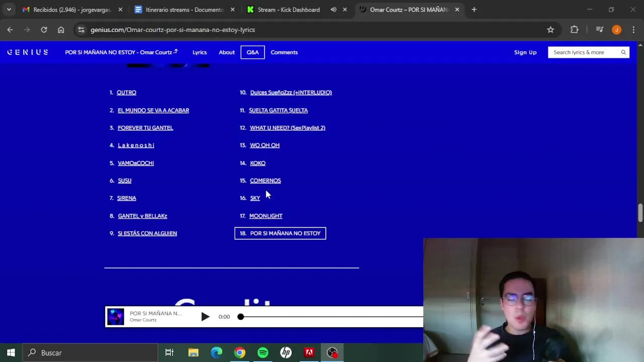Open track WHAT U NEED? (SexPlaylist 2)

[x=288, y=128]
